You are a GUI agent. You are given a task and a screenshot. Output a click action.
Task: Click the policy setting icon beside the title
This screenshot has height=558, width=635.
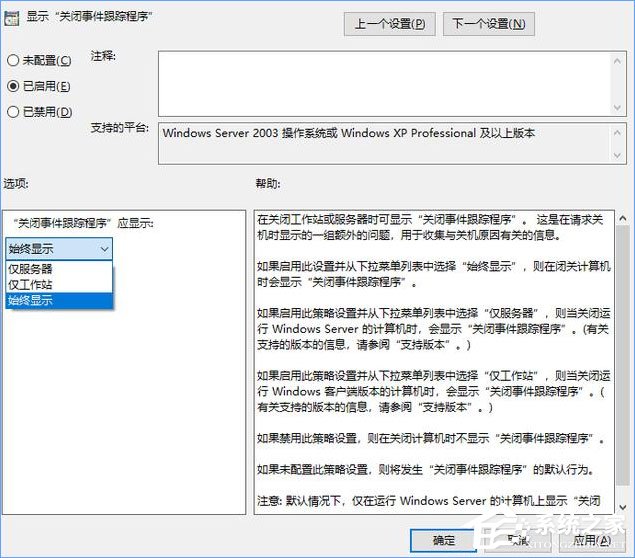coord(11,18)
